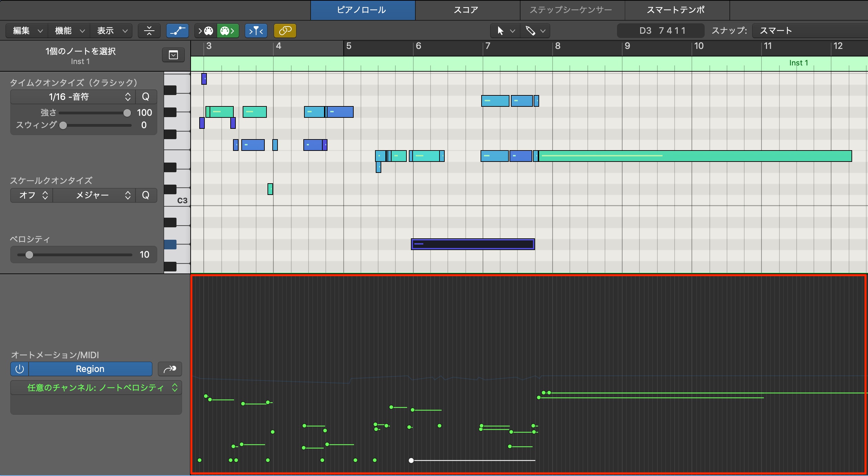Select the dark selected note in bar 6
Screen dimensions: 868x476
click(473, 244)
